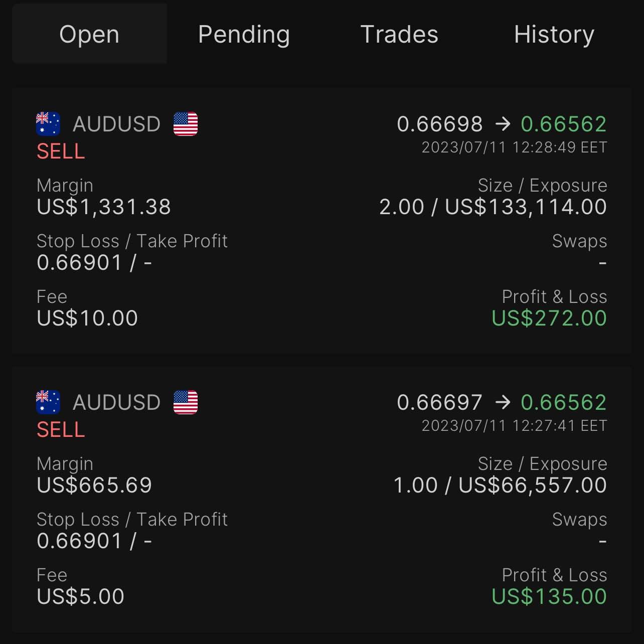Image resolution: width=644 pixels, height=644 pixels.
Task: Click the SELL label of the US$665.69 margin position
Action: tap(61, 430)
